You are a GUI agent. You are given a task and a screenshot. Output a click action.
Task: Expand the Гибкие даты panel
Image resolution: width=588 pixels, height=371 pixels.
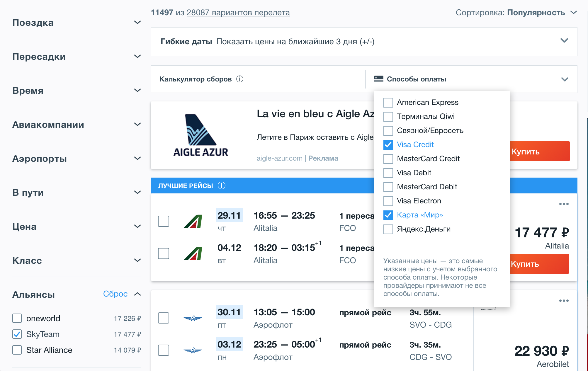[x=564, y=41]
